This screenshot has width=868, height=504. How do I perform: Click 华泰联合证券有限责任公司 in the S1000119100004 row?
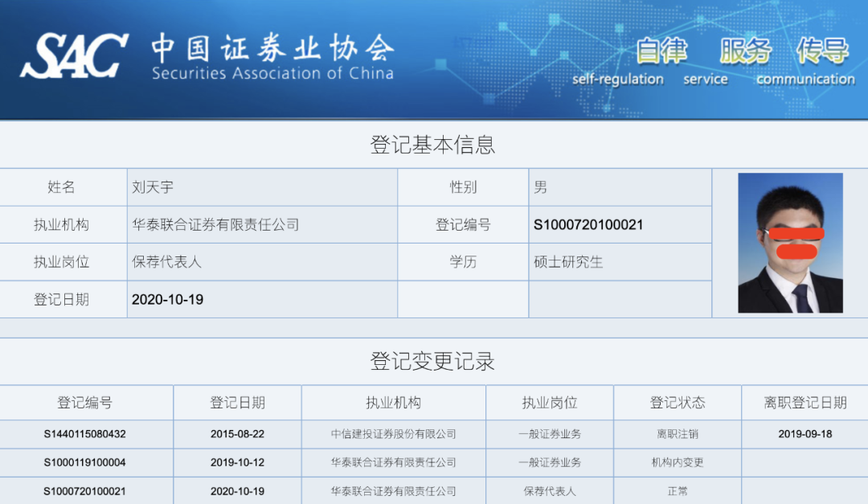tap(394, 462)
